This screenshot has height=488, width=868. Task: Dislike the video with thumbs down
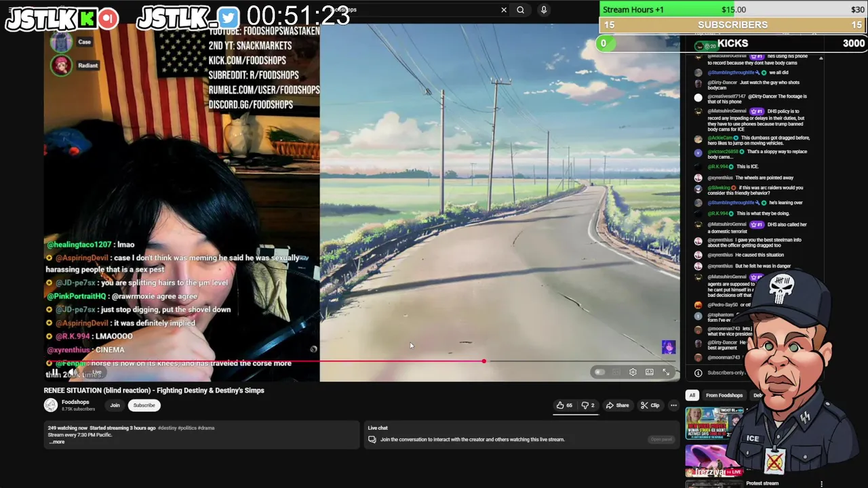(x=588, y=405)
